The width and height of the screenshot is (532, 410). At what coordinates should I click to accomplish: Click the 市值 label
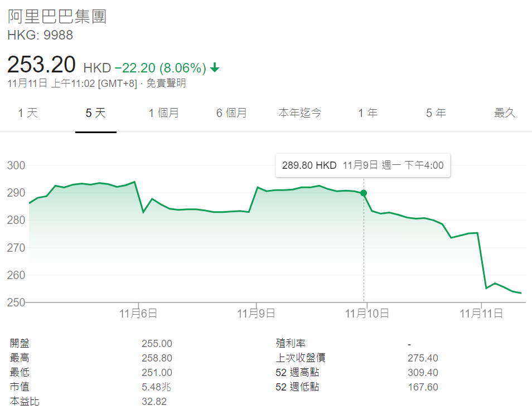(x=20, y=387)
